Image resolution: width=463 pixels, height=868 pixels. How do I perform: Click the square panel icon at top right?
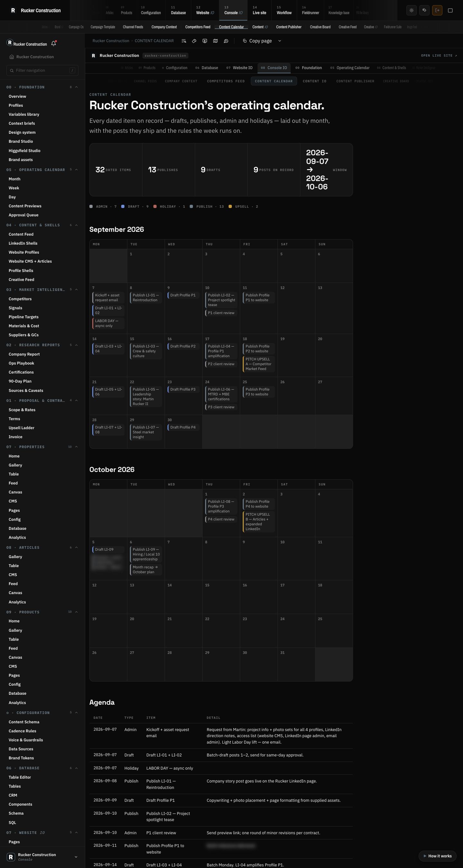pyautogui.click(x=450, y=10)
